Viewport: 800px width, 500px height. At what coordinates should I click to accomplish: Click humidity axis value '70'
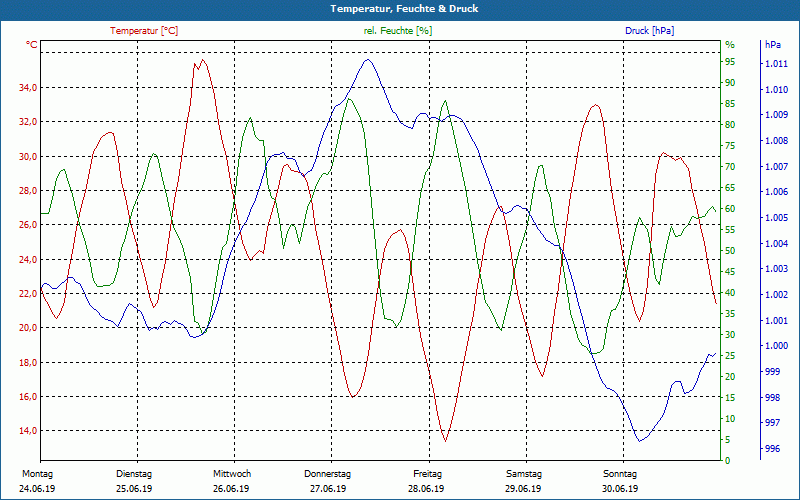tap(730, 167)
